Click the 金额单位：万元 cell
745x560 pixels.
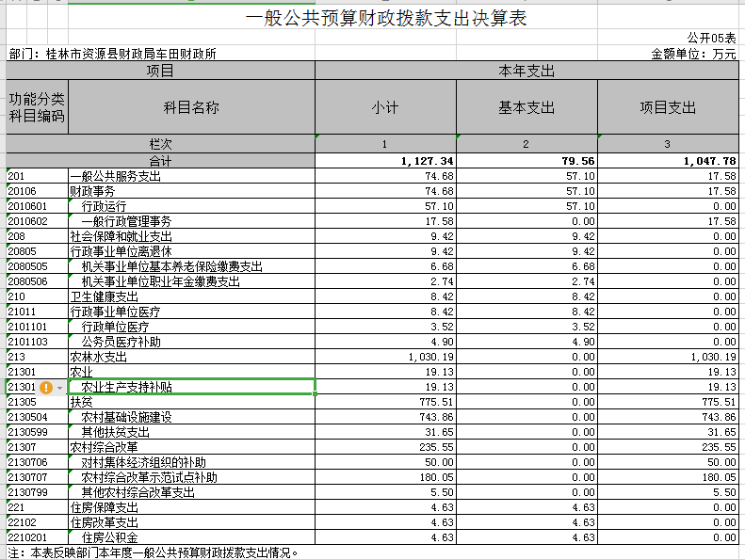694,55
